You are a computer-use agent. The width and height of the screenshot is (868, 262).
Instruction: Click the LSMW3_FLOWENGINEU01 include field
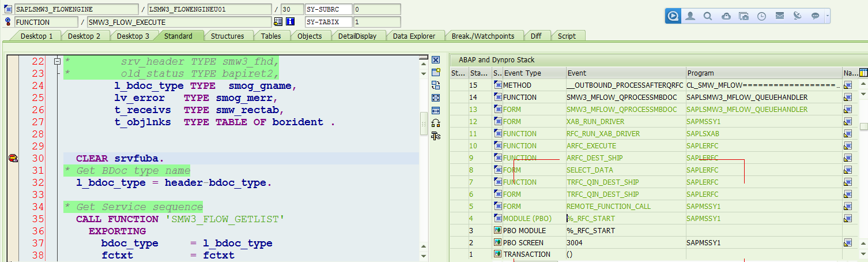[x=209, y=9]
